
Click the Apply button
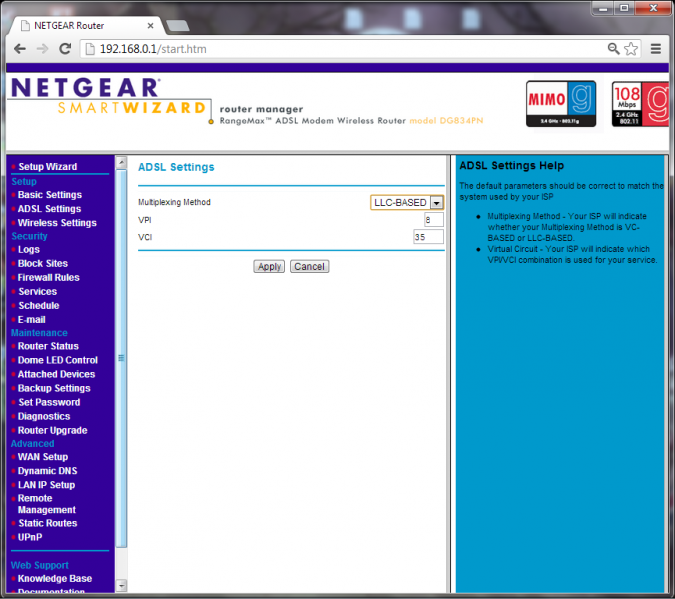click(x=269, y=267)
